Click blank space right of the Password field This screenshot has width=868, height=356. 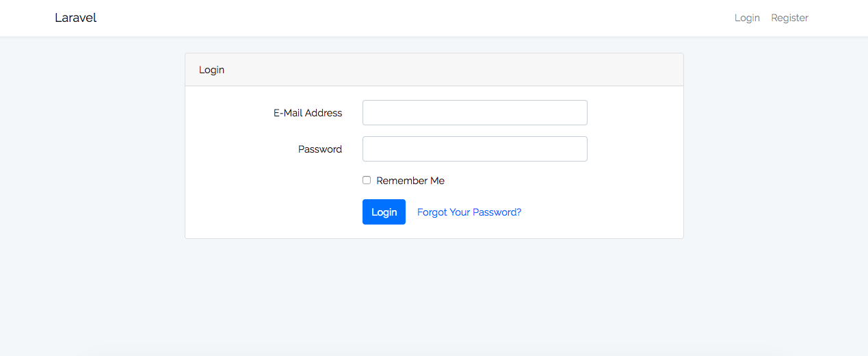[635, 149]
